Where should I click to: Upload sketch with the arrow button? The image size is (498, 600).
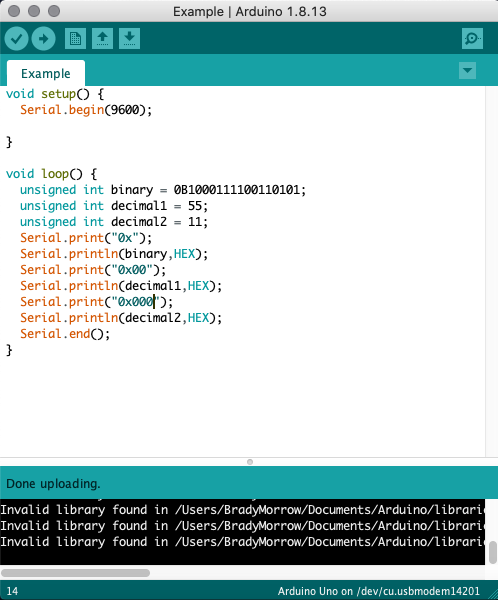tap(44, 39)
